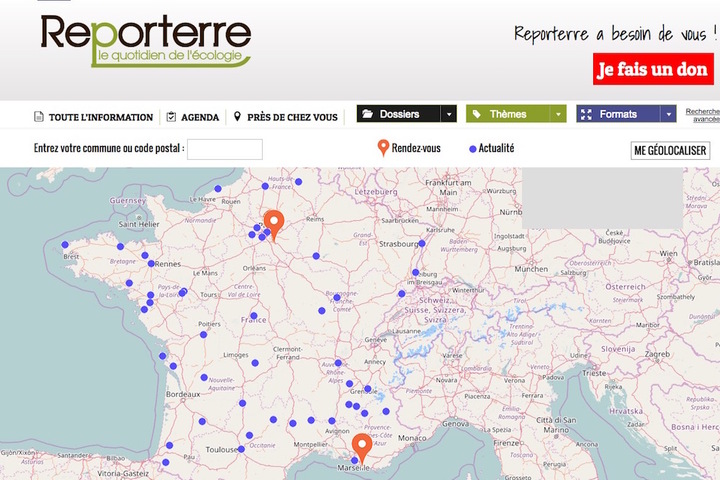The image size is (720, 480).
Task: Click the blue news dot at Rennes
Action: click(x=151, y=264)
